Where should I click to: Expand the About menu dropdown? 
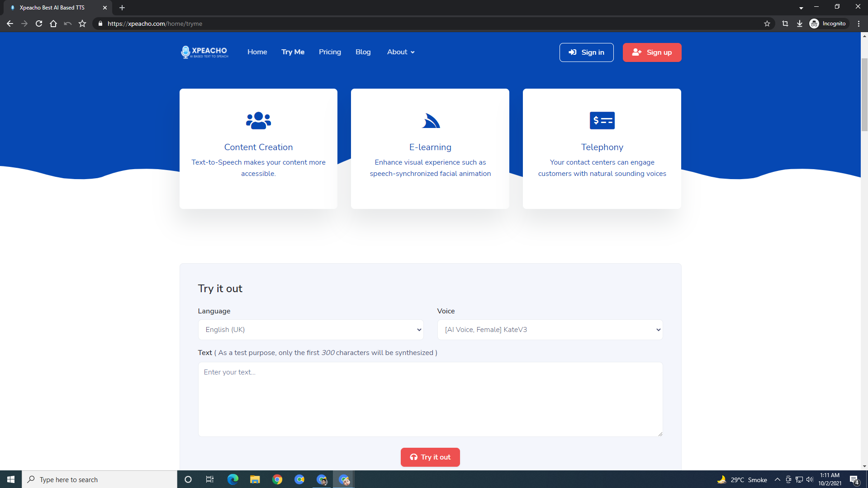(x=401, y=52)
